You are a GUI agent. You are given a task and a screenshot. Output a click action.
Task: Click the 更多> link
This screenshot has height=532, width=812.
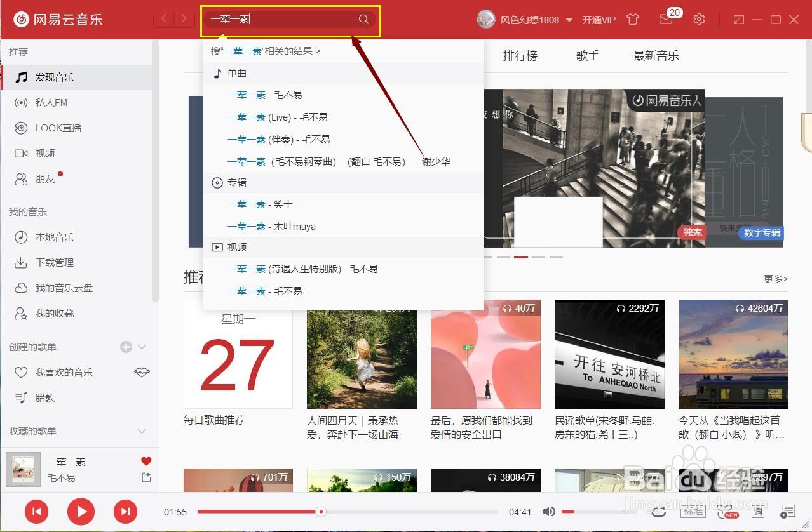coord(776,279)
